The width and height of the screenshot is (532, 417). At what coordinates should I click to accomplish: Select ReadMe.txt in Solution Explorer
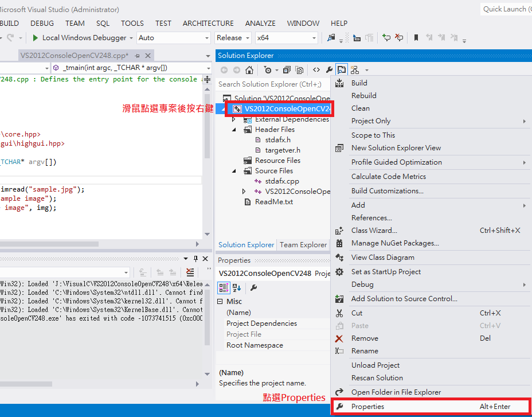click(274, 202)
